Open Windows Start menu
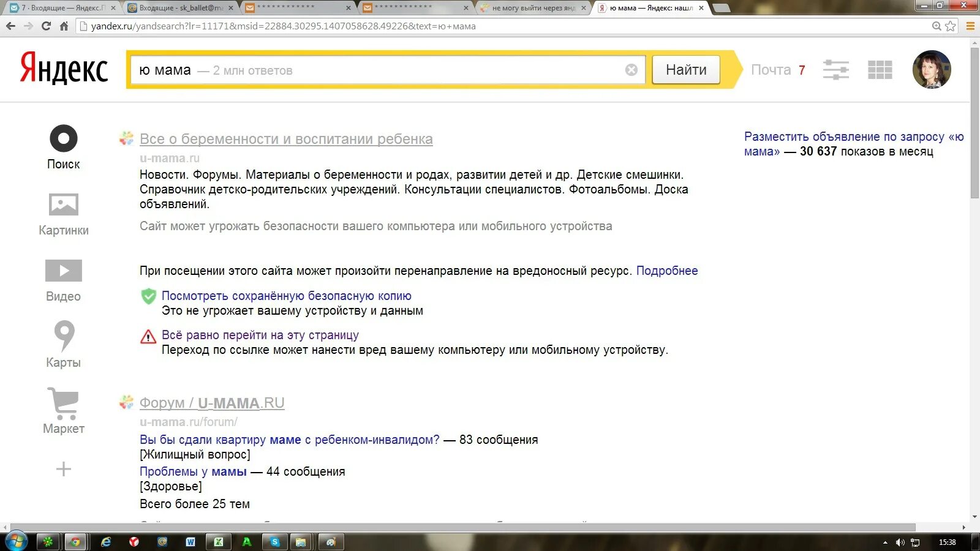980x551 pixels. tap(15, 541)
